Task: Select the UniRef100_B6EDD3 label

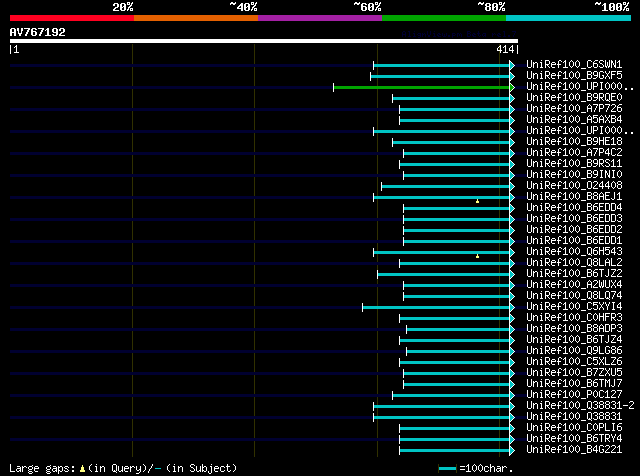Action: coord(574,219)
